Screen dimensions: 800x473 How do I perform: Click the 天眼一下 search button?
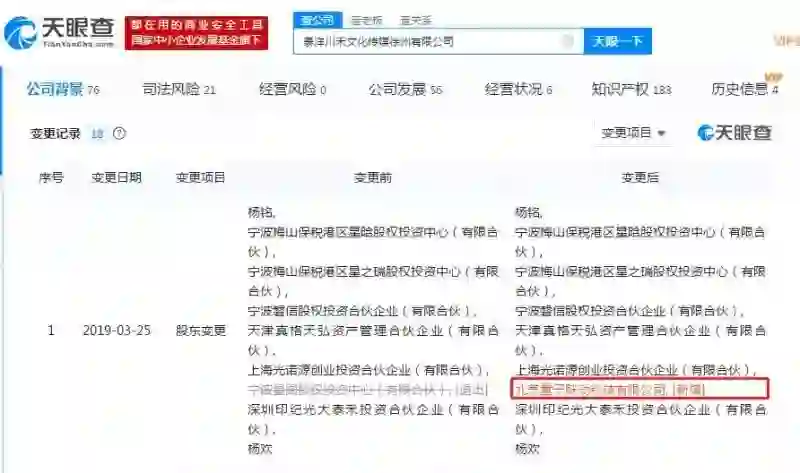pyautogui.click(x=617, y=41)
